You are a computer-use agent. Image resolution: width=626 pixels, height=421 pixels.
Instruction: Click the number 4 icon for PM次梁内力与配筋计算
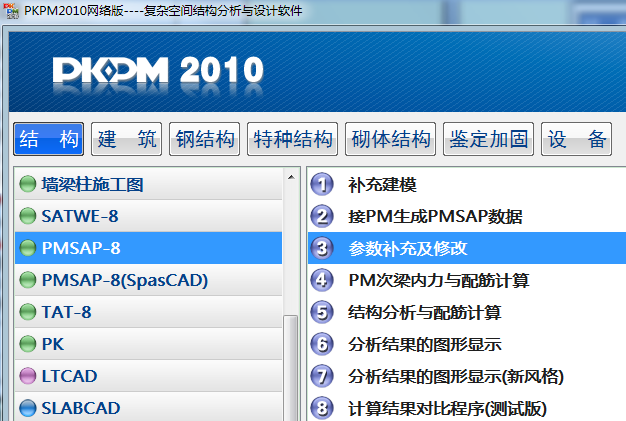point(322,280)
